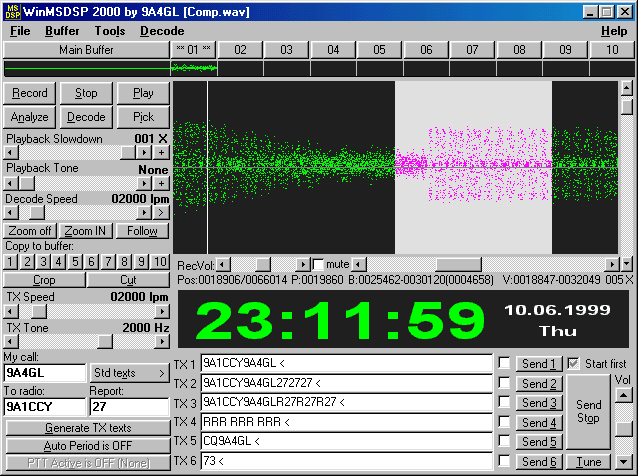This screenshot has height=476, width=638.
Task: Open the File menu
Action: coord(20,31)
